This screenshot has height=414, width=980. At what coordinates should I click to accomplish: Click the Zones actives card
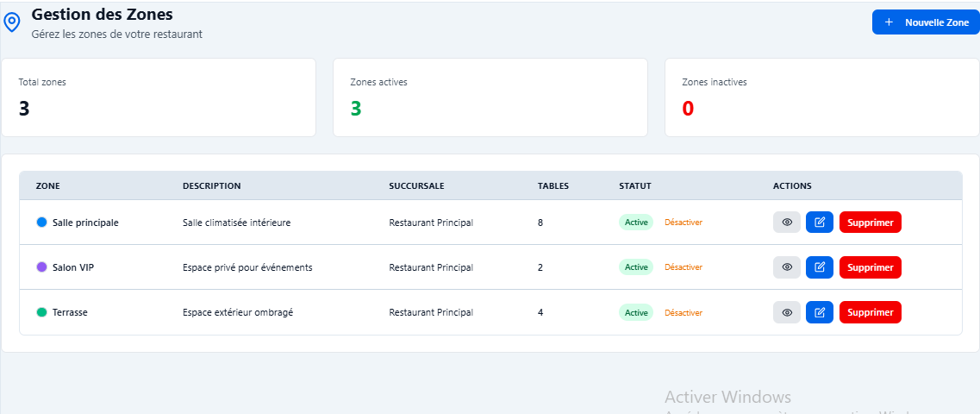click(490, 97)
